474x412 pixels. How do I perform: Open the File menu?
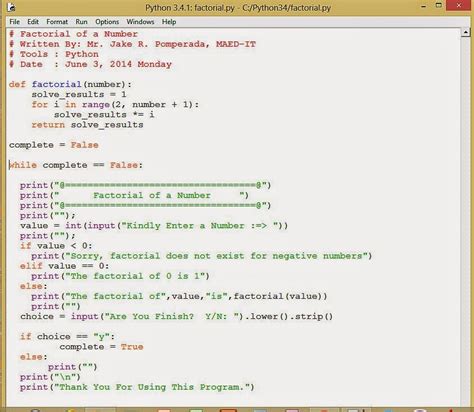click(14, 22)
